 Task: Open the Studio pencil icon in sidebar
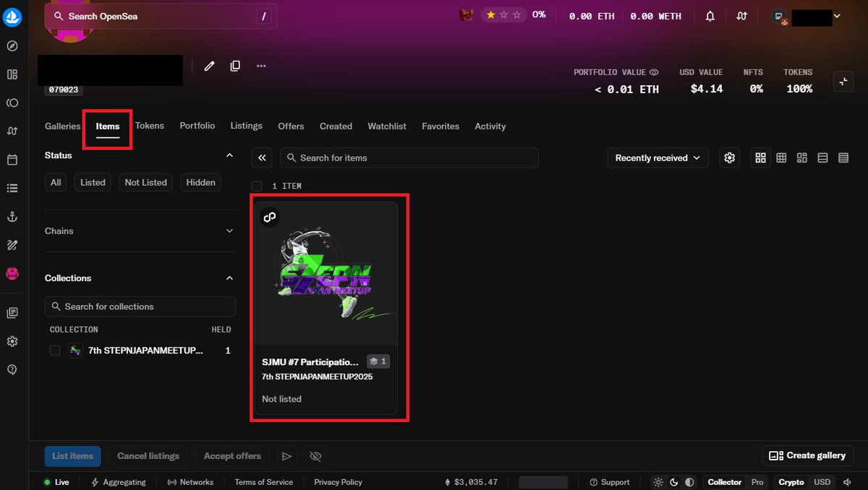point(12,245)
